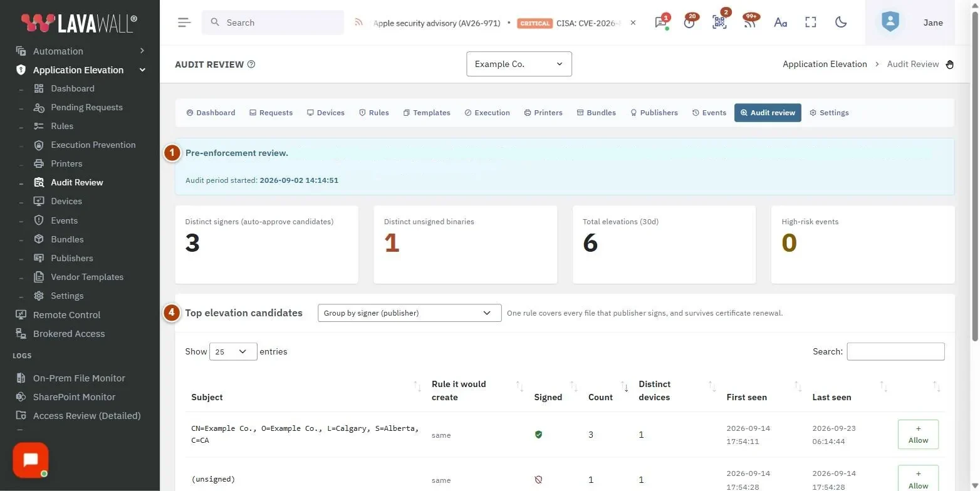Screen dimensions: 980x491
Task: Open Vendor Templates in the sidebar
Action: click(x=87, y=277)
